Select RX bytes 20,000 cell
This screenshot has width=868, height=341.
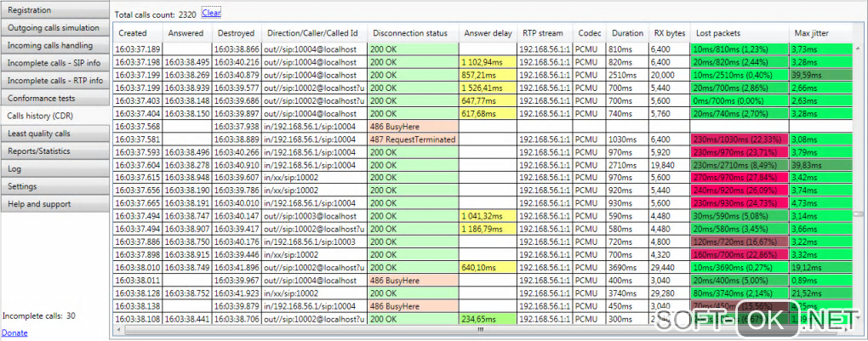coord(669,74)
